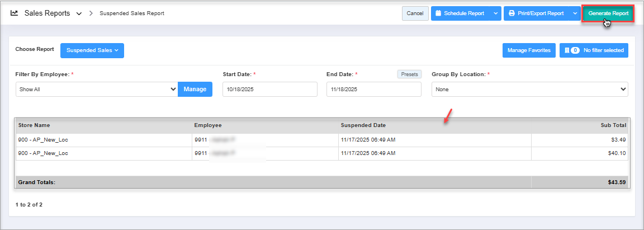This screenshot has height=230, width=644.
Task: Click the Start Date input field
Action: click(x=269, y=89)
